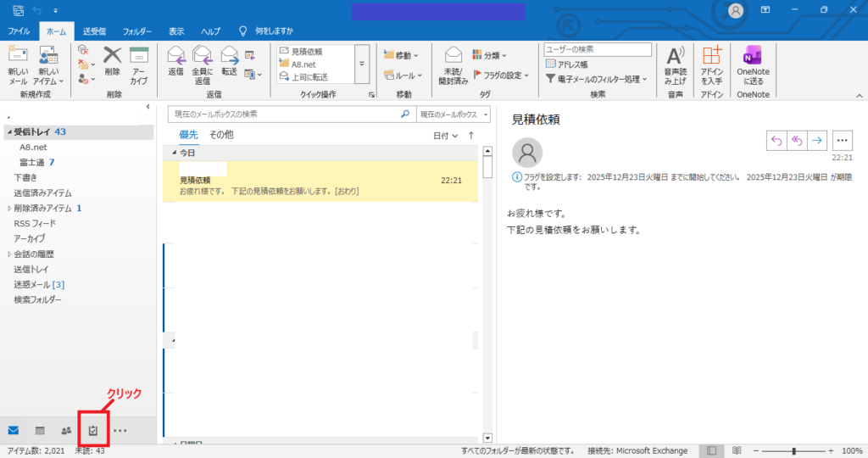The image size is (868, 458).
Task: Click the user search (ユーザーの検索) field
Action: [597, 49]
